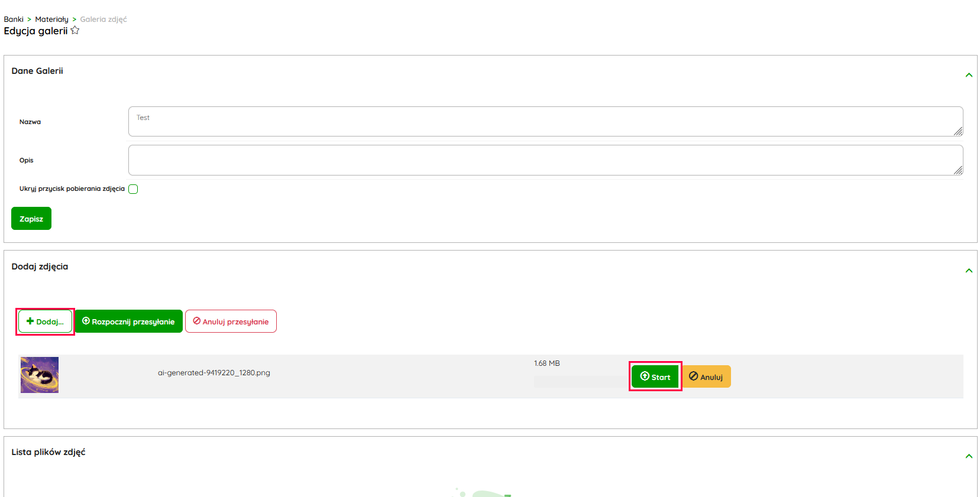Screen dimensions: 980x497
Task: Click the Nazwa text field
Action: click(544, 121)
